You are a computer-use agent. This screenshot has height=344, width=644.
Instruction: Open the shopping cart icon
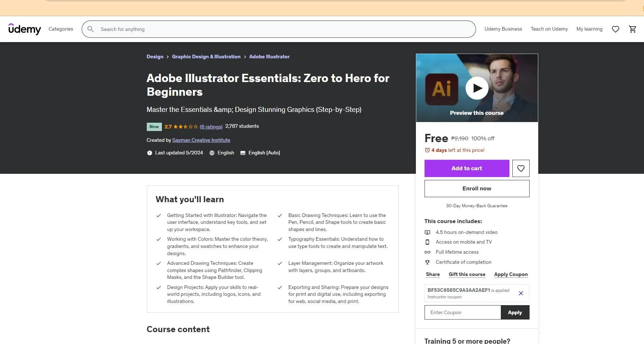[632, 29]
